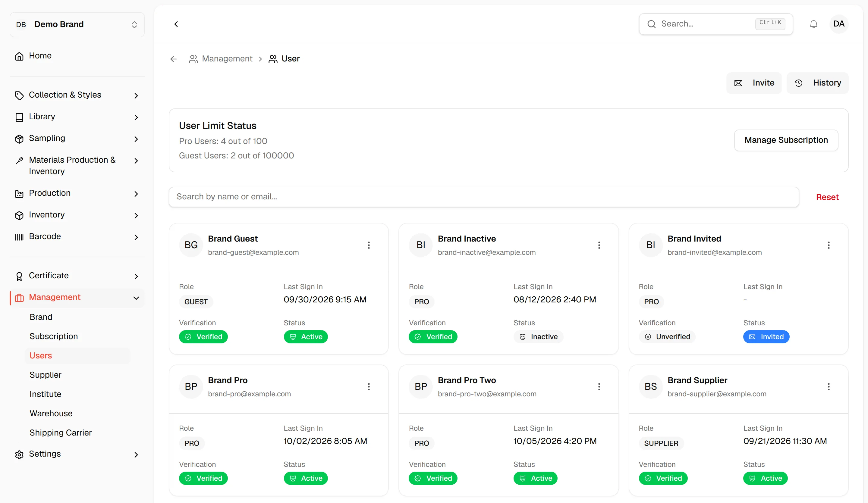Open options menu for Brand Inactive

point(599,245)
